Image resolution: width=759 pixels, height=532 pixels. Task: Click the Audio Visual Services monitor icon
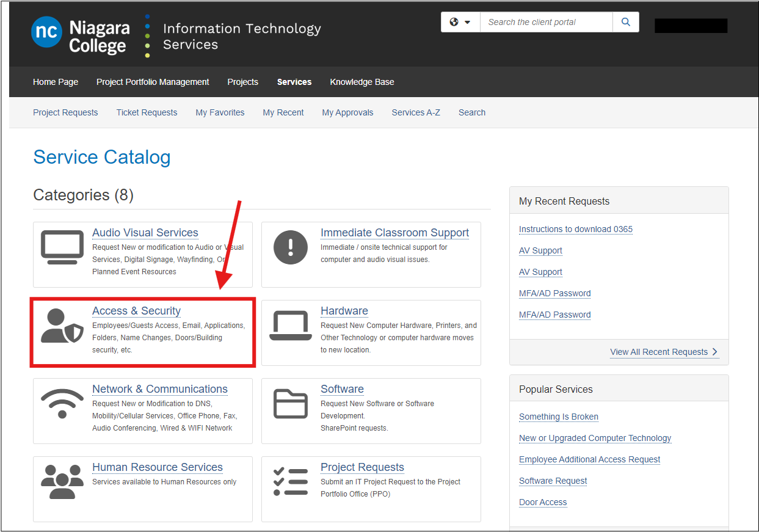[62, 247]
